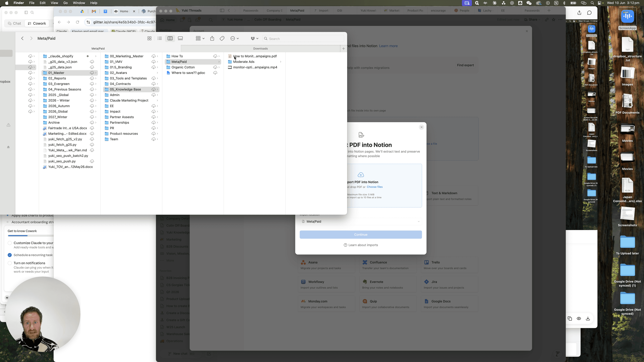The image size is (644, 362).
Task: Click the Finder share icon
Action: 212,39
